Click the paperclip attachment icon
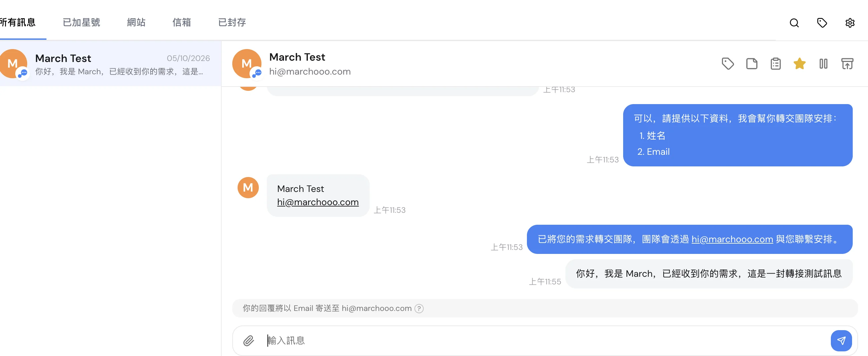Screen dimensions: 868x356 click(x=249, y=340)
